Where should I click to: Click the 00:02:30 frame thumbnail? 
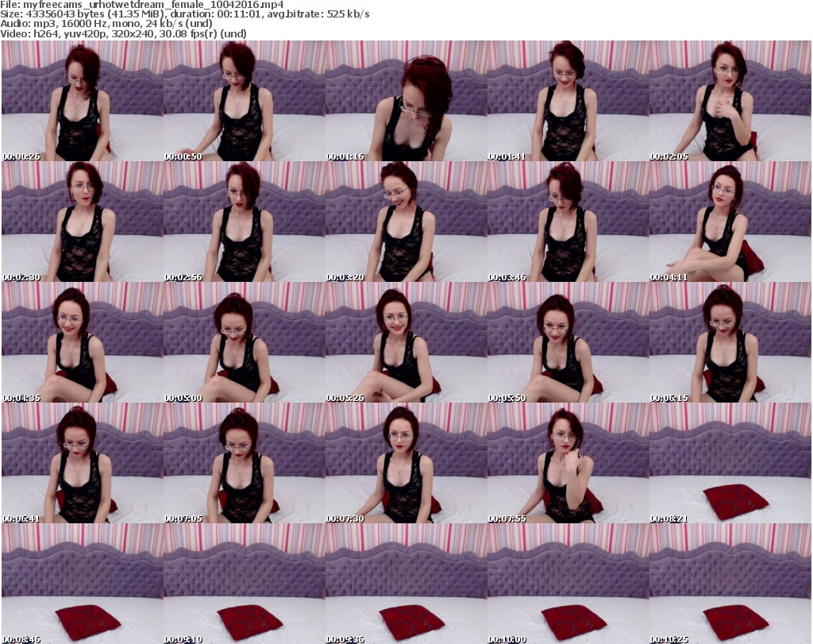pyautogui.click(x=83, y=222)
